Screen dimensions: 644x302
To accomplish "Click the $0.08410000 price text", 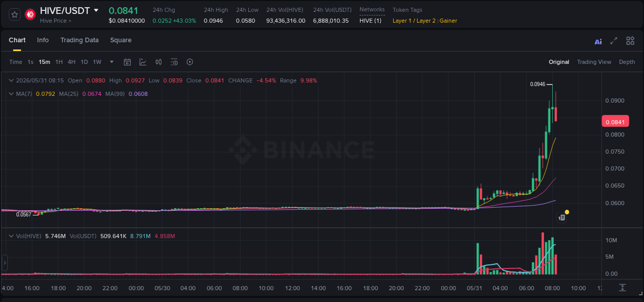I will point(127,21).
